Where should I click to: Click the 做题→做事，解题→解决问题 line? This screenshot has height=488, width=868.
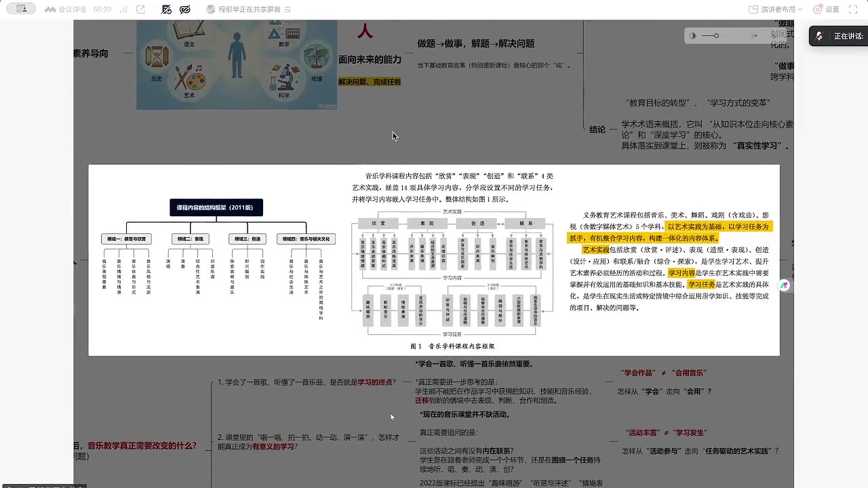tap(476, 43)
